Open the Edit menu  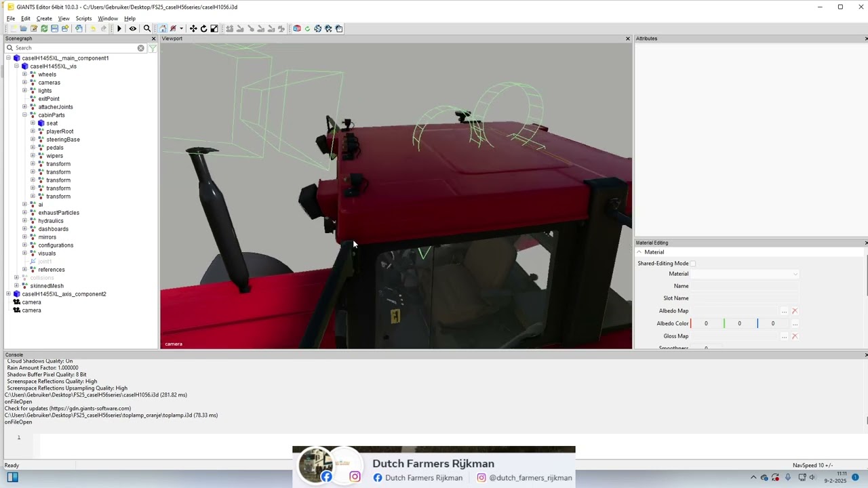click(x=25, y=18)
